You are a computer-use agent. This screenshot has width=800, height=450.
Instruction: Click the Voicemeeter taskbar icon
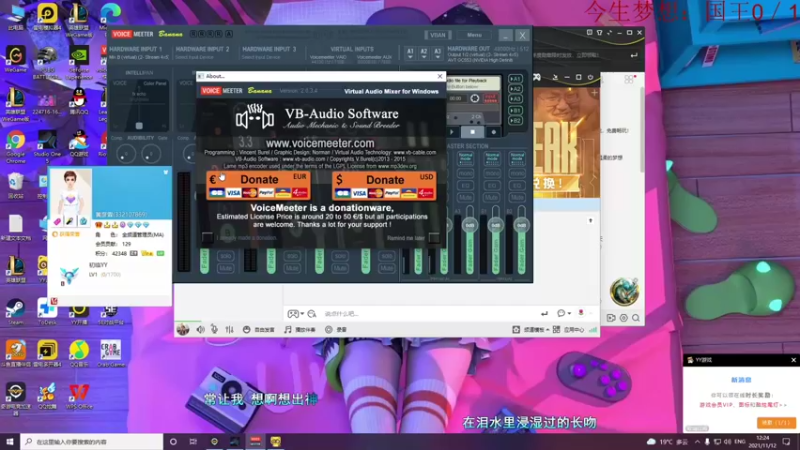pyautogui.click(x=255, y=441)
